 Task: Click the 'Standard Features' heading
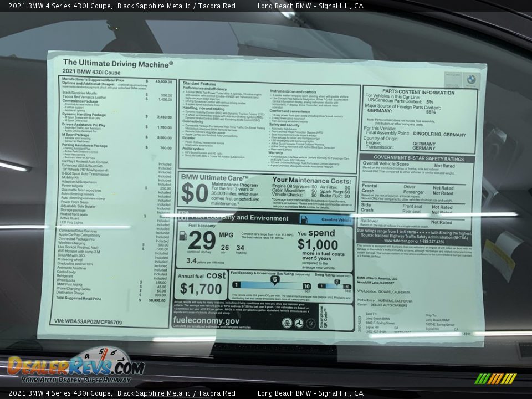199,84
